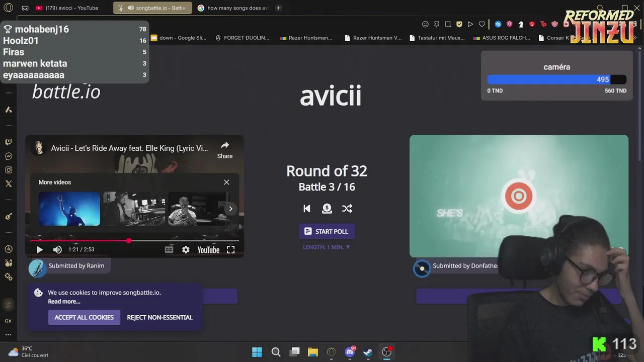Viewport: 644px width, 362px height.
Task: Open Messenger in Opera sidebar
Action: pos(9,156)
